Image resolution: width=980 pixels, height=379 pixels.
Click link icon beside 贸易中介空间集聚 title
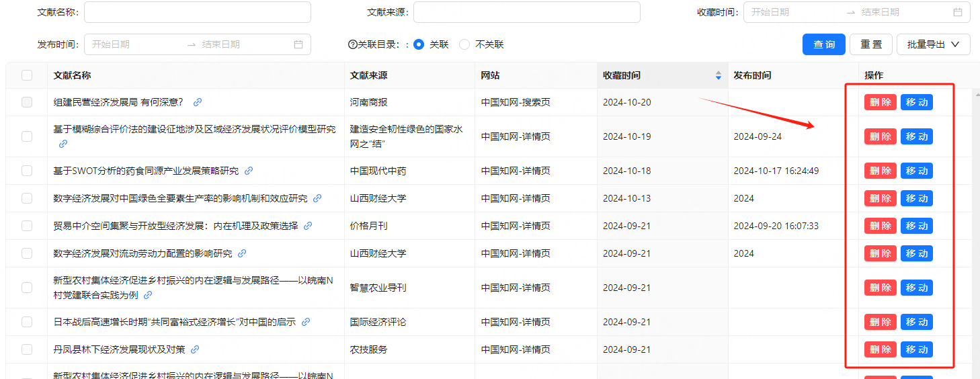308,226
